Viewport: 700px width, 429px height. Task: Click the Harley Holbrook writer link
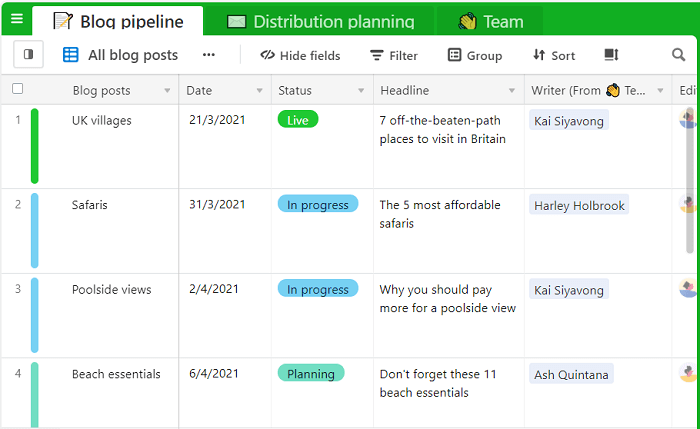(579, 205)
